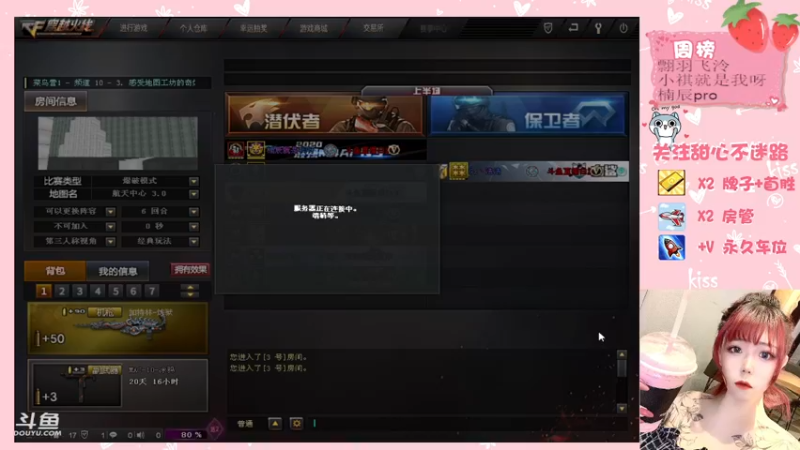Click the backpack list down arrow

(190, 295)
